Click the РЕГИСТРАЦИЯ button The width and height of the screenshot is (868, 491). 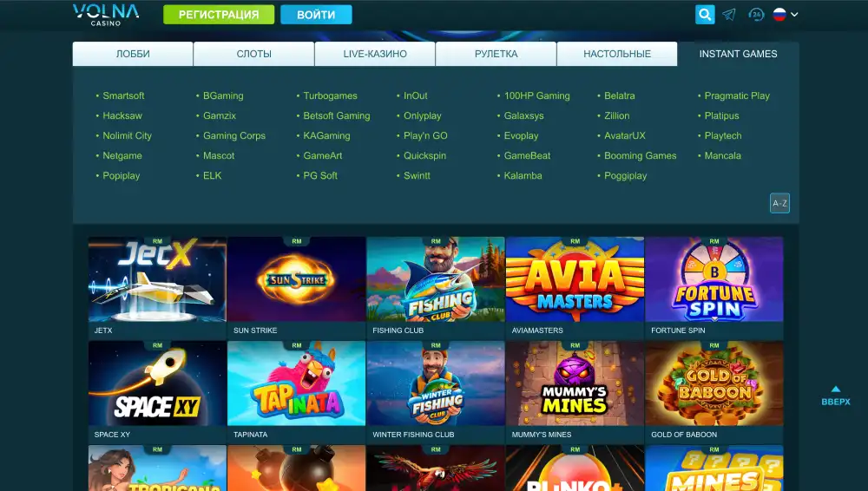coord(219,15)
